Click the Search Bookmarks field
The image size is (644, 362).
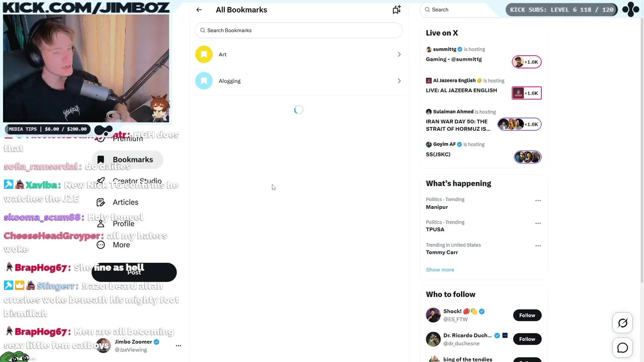tap(299, 30)
